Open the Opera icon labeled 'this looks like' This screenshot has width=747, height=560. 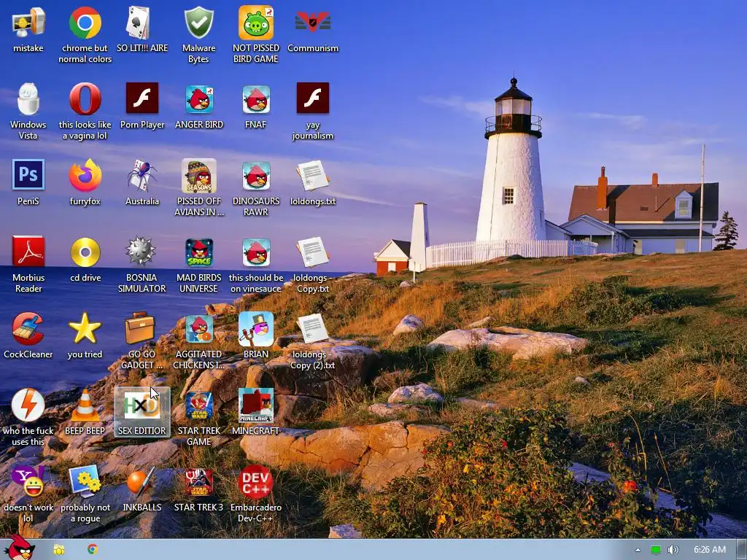coord(85,99)
